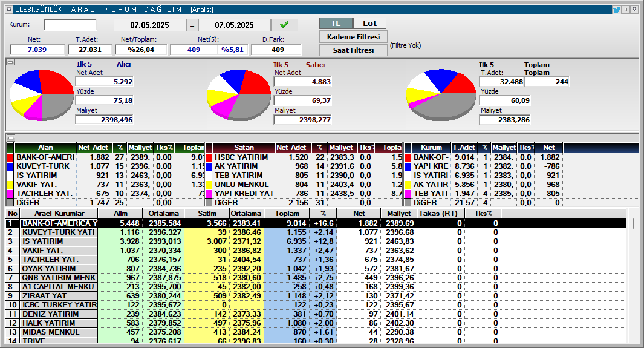Switch display to TL
This screenshot has height=348, width=644.
[336, 24]
